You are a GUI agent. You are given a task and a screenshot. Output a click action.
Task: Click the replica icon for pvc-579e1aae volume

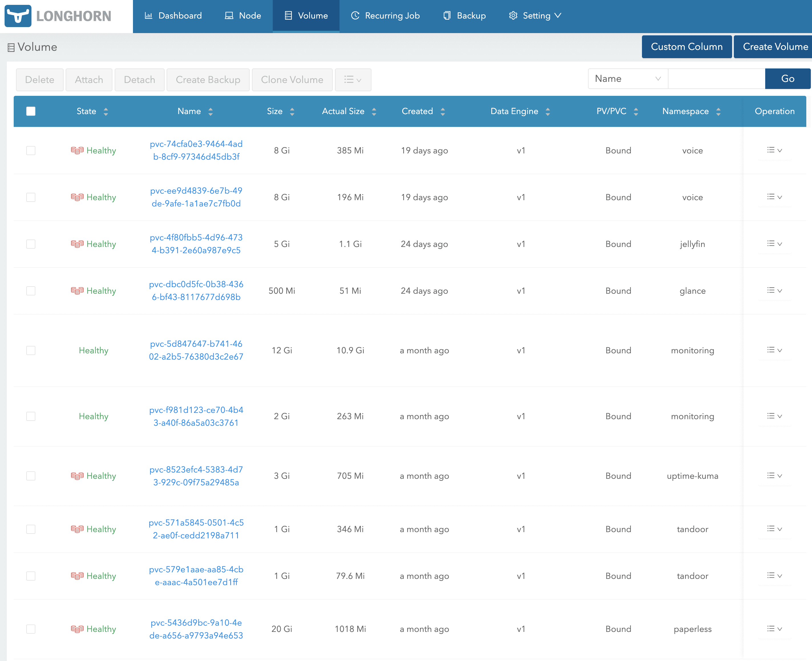77,576
